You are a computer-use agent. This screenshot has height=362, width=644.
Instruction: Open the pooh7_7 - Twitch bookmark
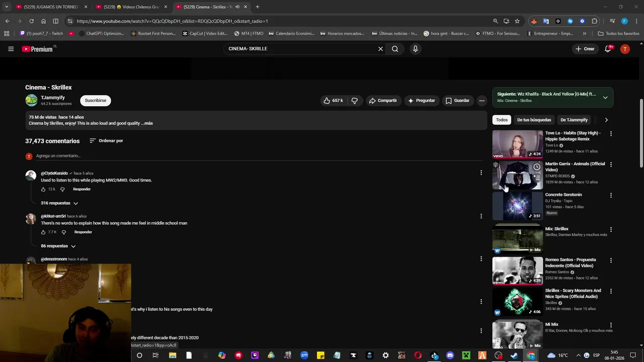tap(41, 34)
